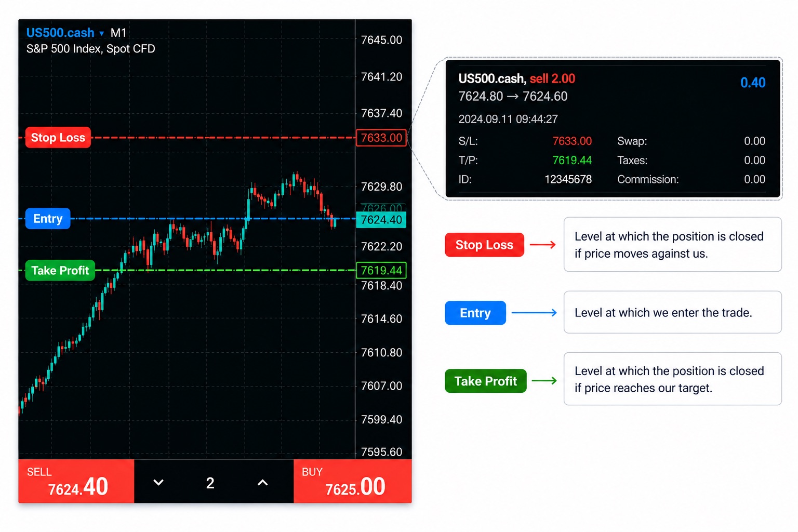
Task: Select the Stop Loss tag on chart
Action: click(x=58, y=138)
